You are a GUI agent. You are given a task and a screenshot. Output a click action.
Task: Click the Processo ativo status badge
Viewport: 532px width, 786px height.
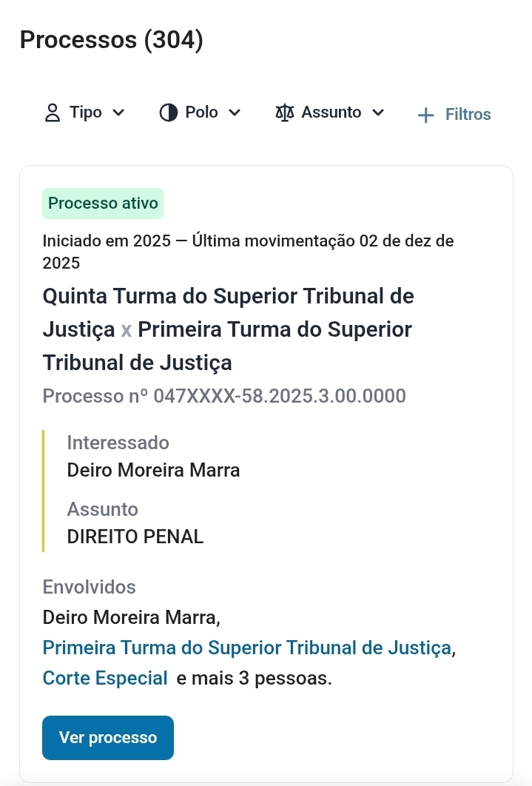103,204
